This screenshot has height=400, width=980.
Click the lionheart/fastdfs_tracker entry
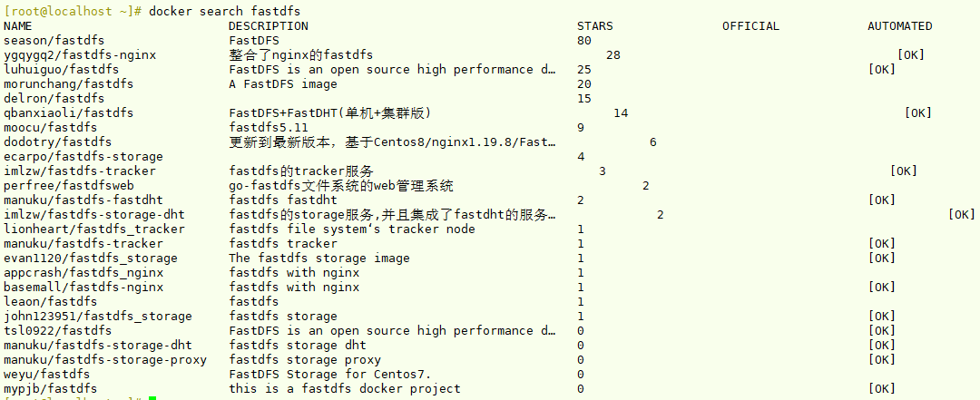(x=86, y=229)
